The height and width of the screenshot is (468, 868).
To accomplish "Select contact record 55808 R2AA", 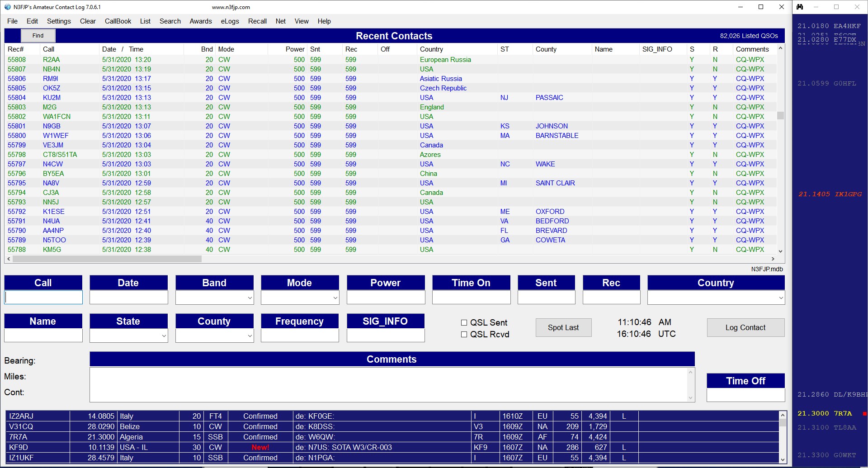I will pos(391,60).
